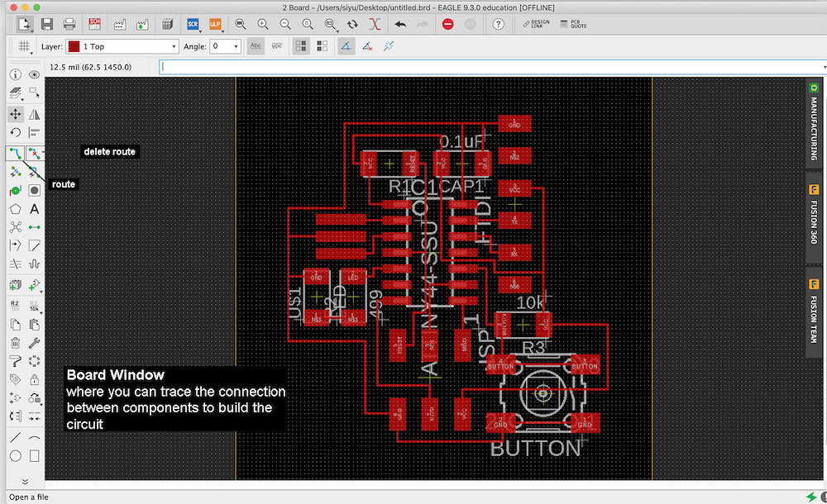This screenshot has height=504, width=827.
Task: Select the Text tool
Action: pos(34,209)
